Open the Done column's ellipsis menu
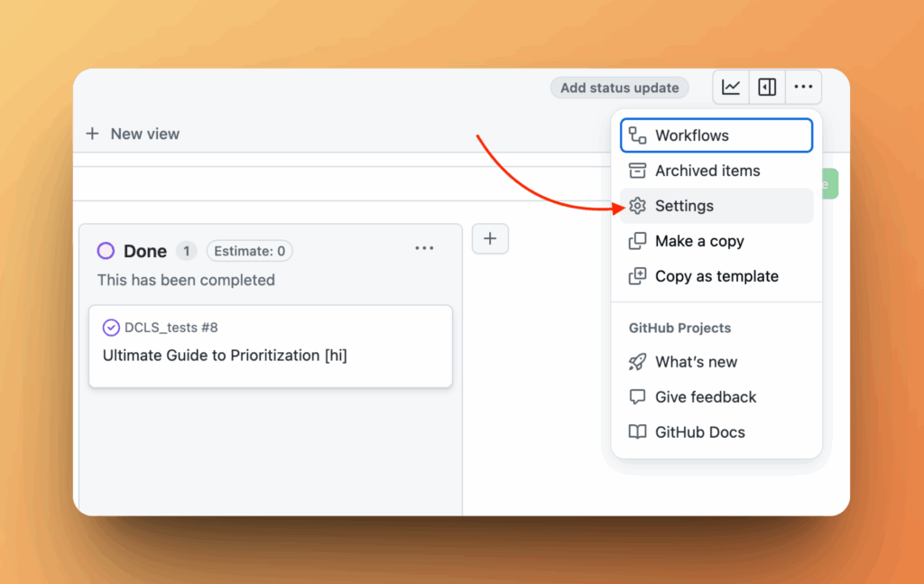This screenshot has width=924, height=584. 424,247
